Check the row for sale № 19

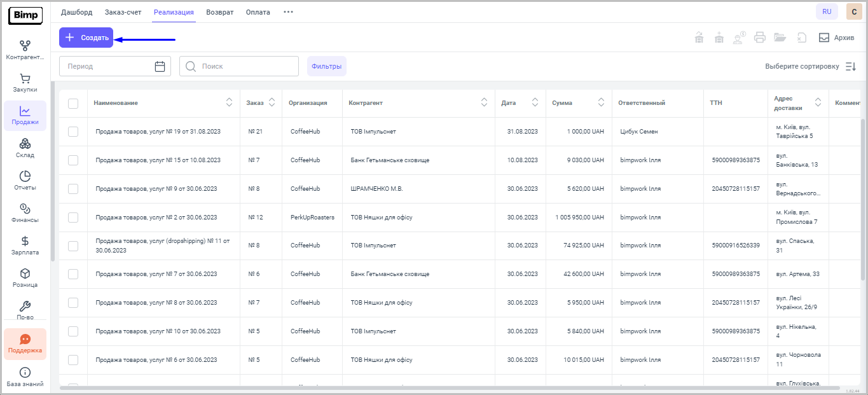click(x=73, y=132)
